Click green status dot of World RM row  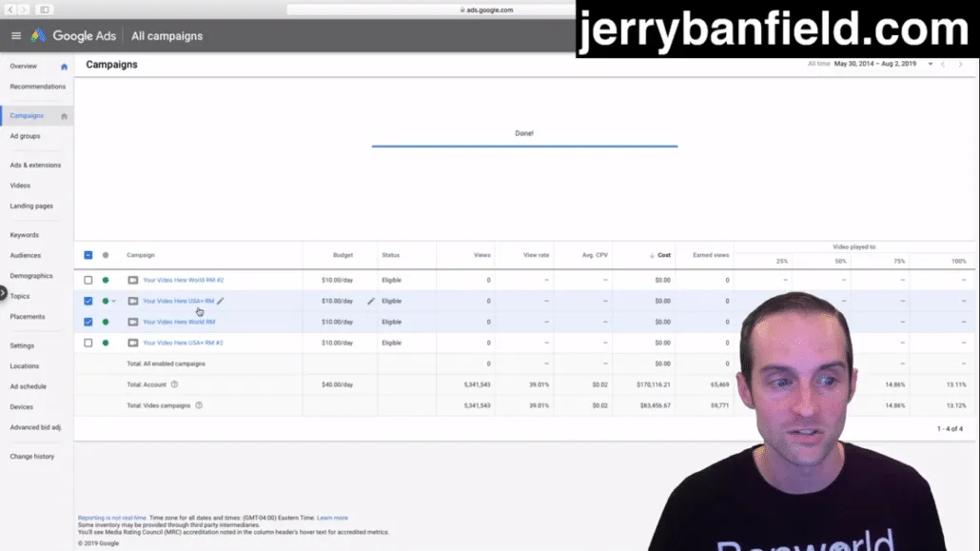click(106, 322)
